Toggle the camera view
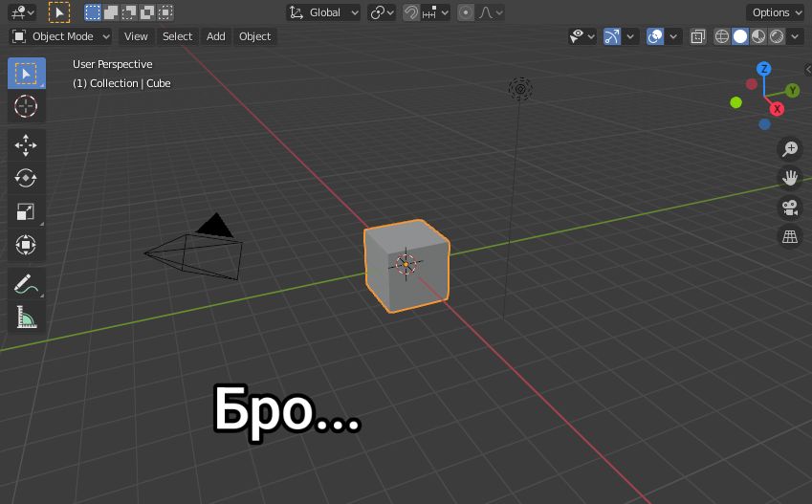The image size is (812, 504). click(x=790, y=208)
